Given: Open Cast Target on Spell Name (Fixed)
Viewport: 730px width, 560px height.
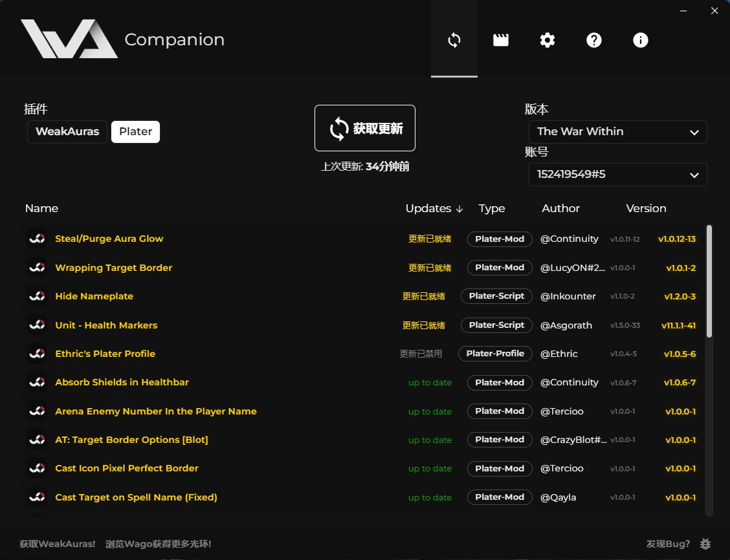Looking at the screenshot, I should pos(136,497).
